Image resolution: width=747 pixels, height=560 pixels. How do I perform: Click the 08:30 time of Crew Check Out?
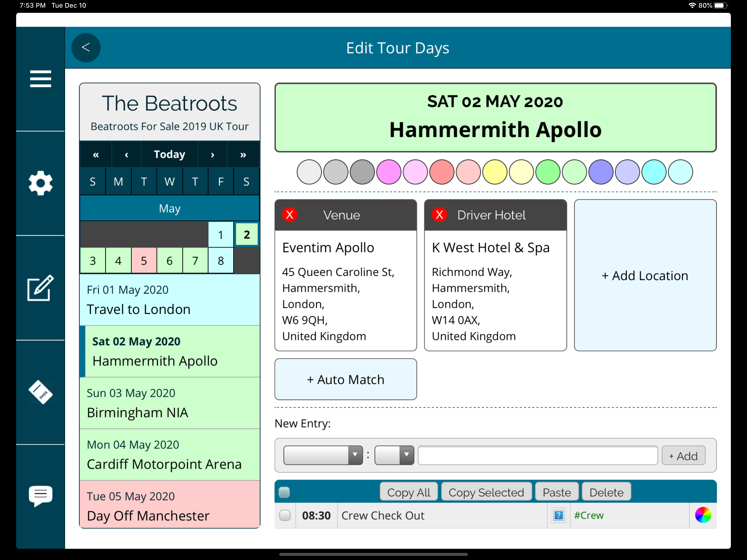pos(316,515)
